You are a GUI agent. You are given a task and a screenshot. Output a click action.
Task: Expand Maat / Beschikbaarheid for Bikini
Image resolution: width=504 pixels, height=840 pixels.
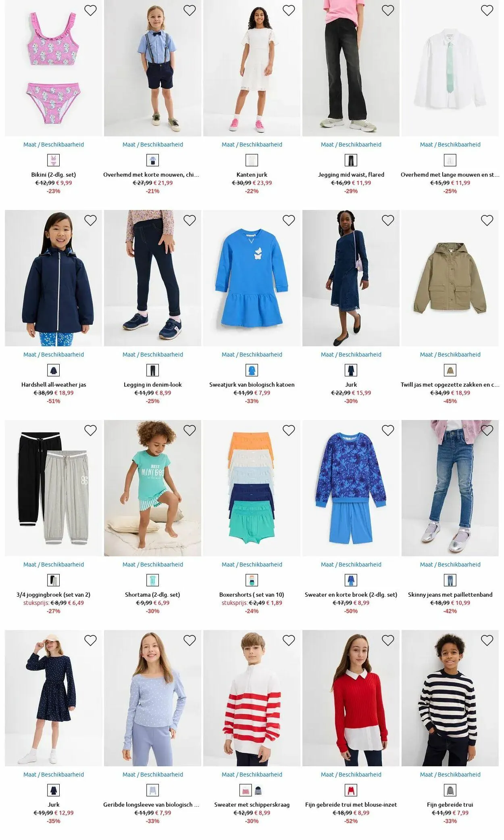pos(54,144)
